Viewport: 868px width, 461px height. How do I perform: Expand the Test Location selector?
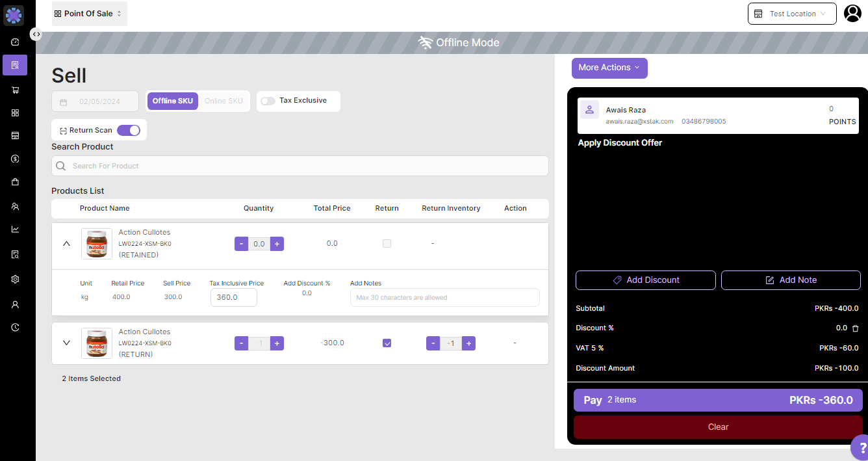tap(791, 14)
